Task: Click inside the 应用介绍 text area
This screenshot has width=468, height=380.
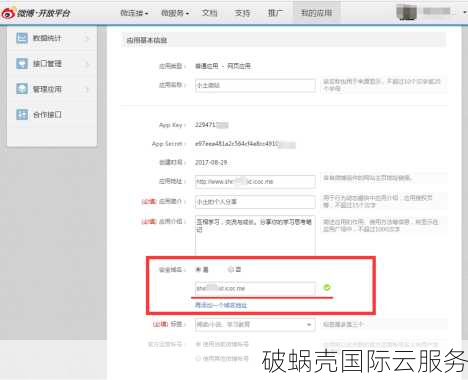Action: tap(255, 235)
